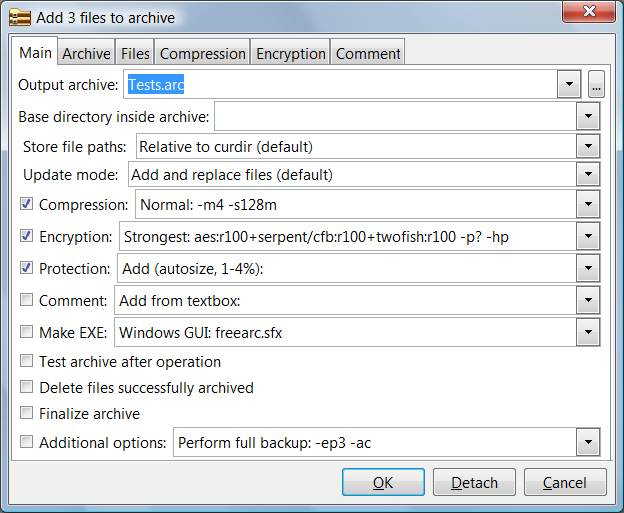Click the Detach button
624x513 pixels.
tap(474, 482)
